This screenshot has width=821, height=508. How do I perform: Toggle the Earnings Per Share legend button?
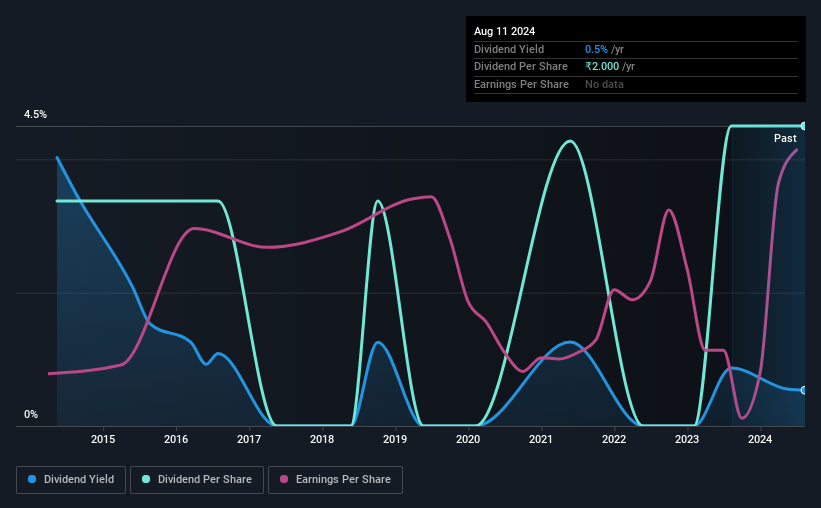pos(335,480)
